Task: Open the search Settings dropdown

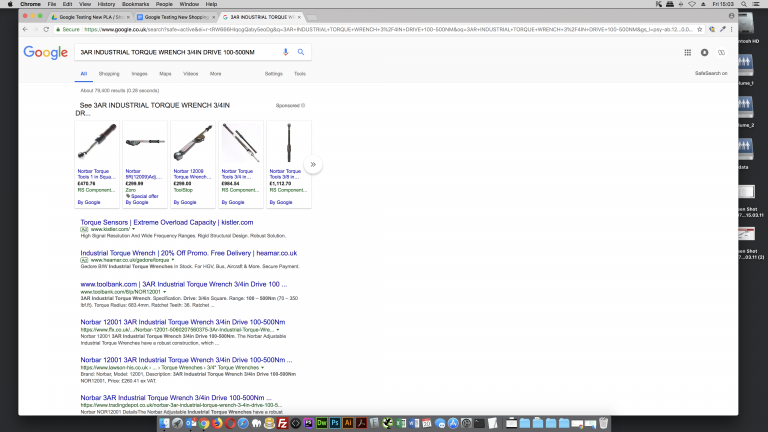Action: tap(274, 74)
